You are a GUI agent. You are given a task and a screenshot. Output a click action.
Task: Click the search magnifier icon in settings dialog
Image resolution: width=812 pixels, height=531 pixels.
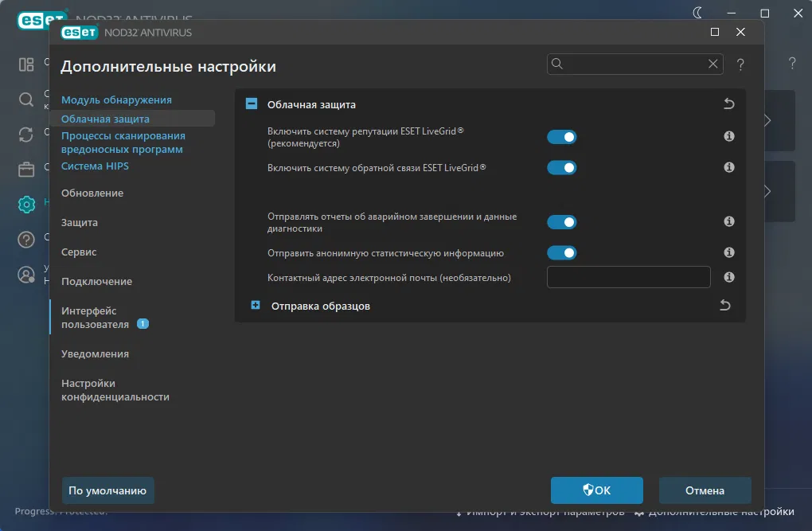click(x=557, y=64)
